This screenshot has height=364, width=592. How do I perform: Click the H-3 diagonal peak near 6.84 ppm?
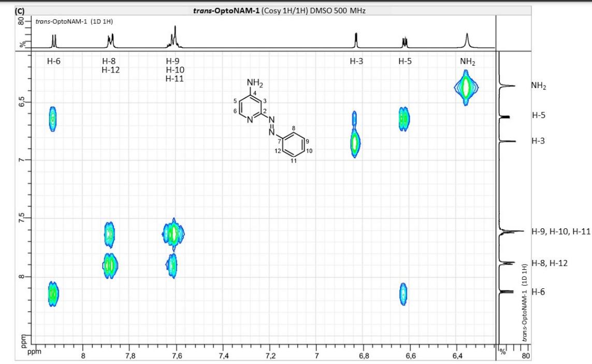coord(355,144)
